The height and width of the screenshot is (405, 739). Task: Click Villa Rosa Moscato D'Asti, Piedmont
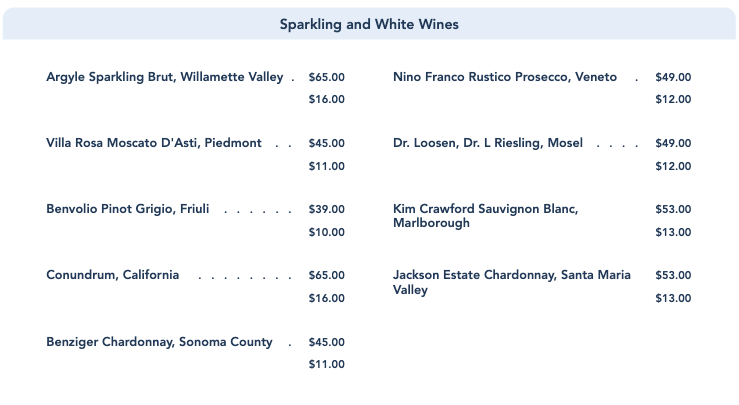(154, 143)
